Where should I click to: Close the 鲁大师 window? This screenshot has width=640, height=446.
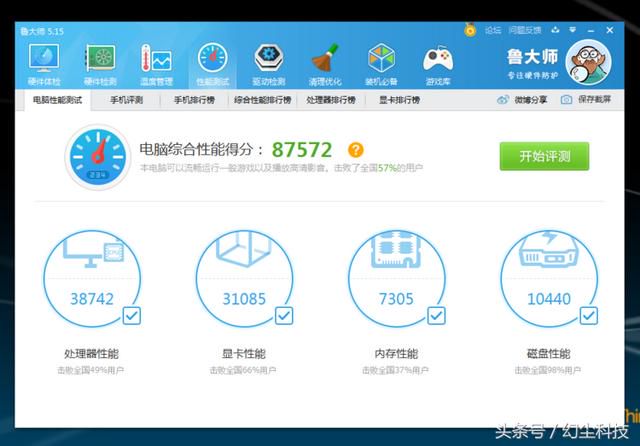610,30
